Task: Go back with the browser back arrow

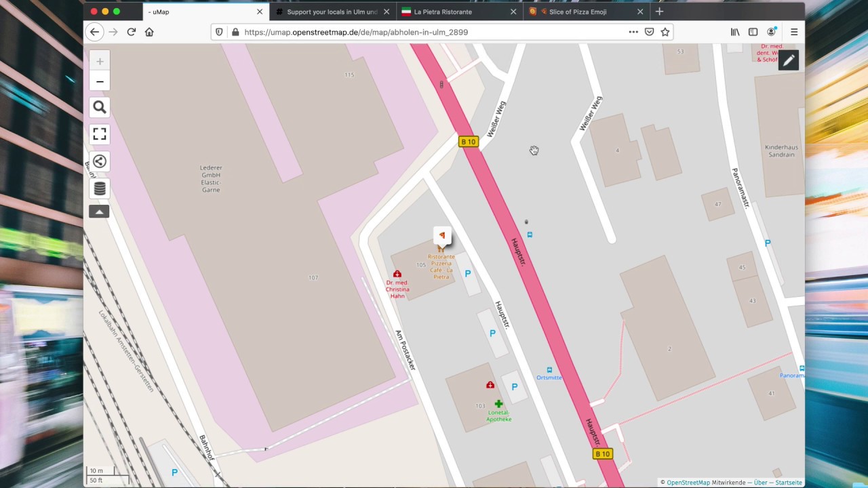Action: [95, 32]
